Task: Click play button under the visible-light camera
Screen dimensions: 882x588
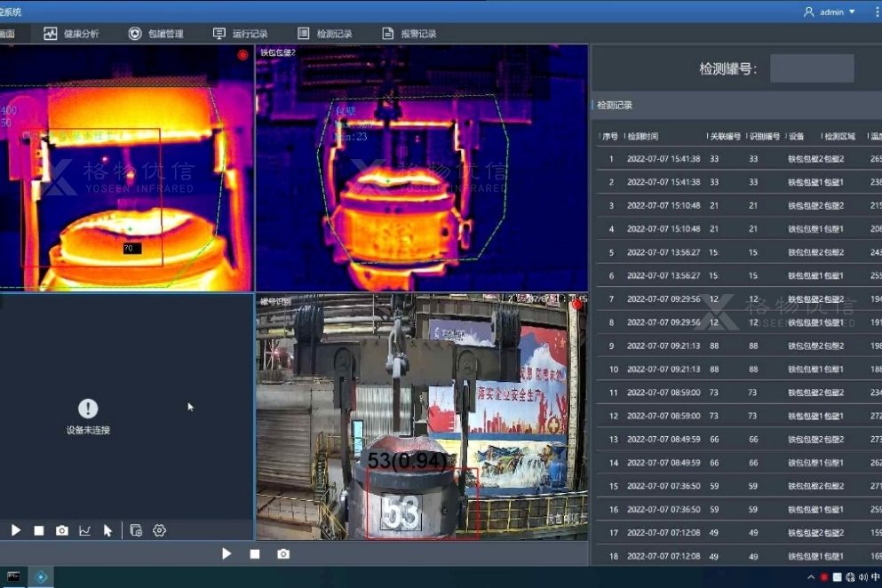Action: (x=226, y=553)
